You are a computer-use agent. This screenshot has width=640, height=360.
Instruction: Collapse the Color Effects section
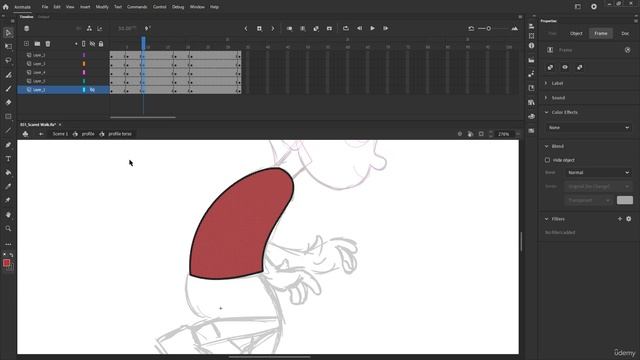point(546,112)
